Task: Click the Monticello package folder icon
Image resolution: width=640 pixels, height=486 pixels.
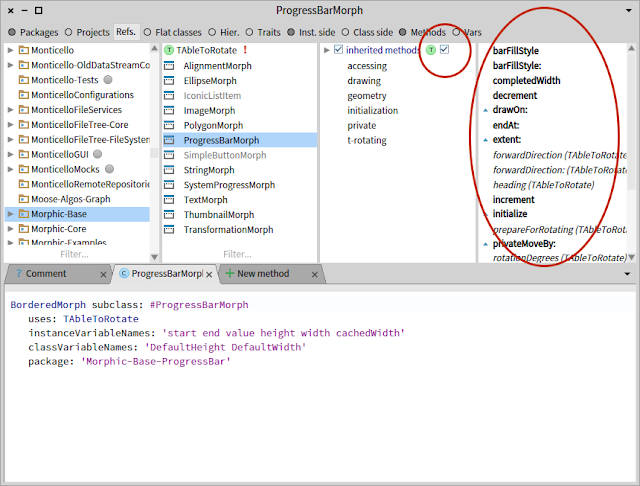Action: pyautogui.click(x=24, y=50)
